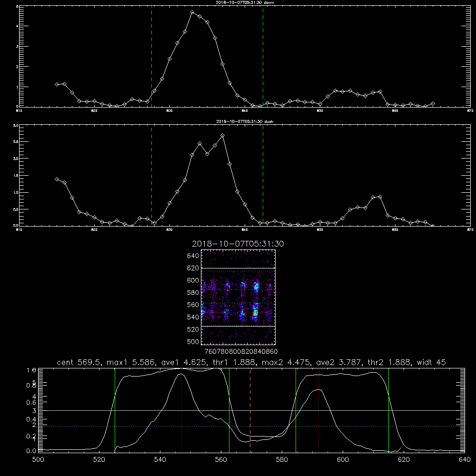This screenshot has width=476, height=476.
Task: Click the orange dashed center line
Action: [250, 410]
